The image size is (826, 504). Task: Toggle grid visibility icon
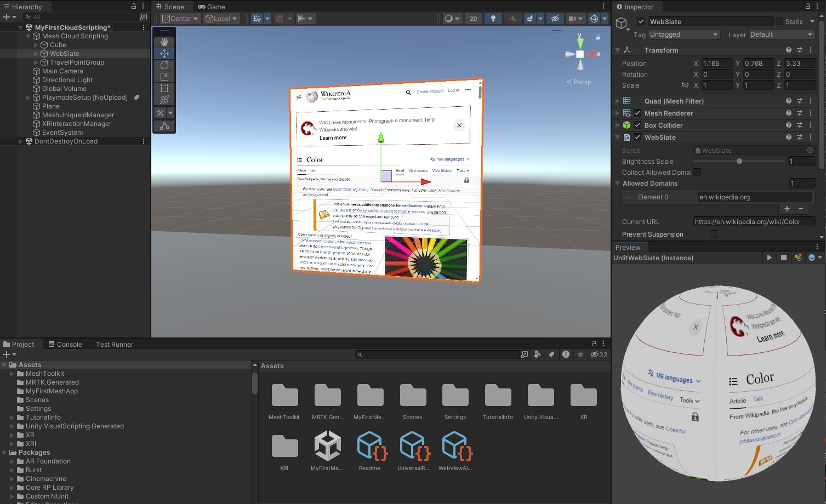[x=257, y=19]
